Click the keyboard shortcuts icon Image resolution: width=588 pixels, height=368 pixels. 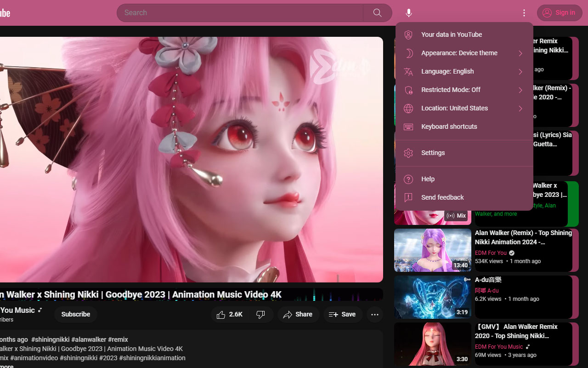(408, 127)
